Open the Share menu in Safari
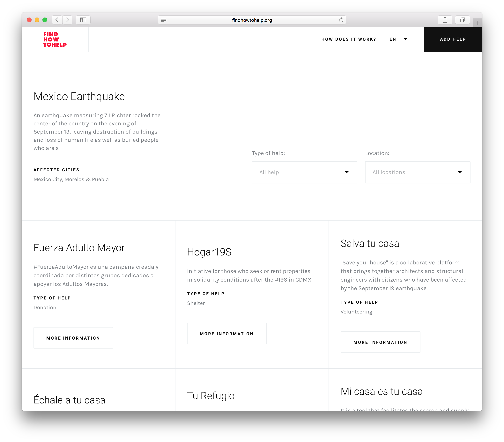The height and width of the screenshot is (442, 504). pos(445,20)
